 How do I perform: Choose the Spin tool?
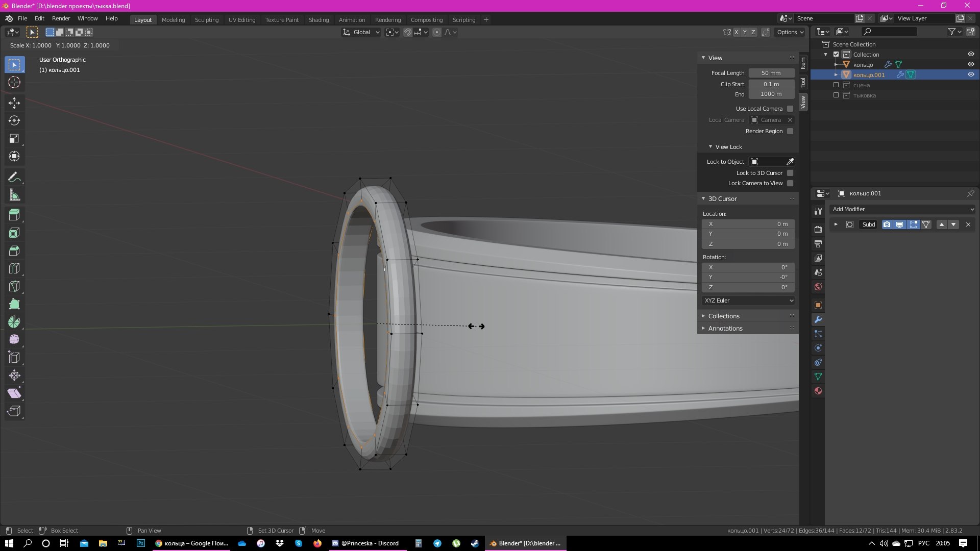(x=14, y=322)
